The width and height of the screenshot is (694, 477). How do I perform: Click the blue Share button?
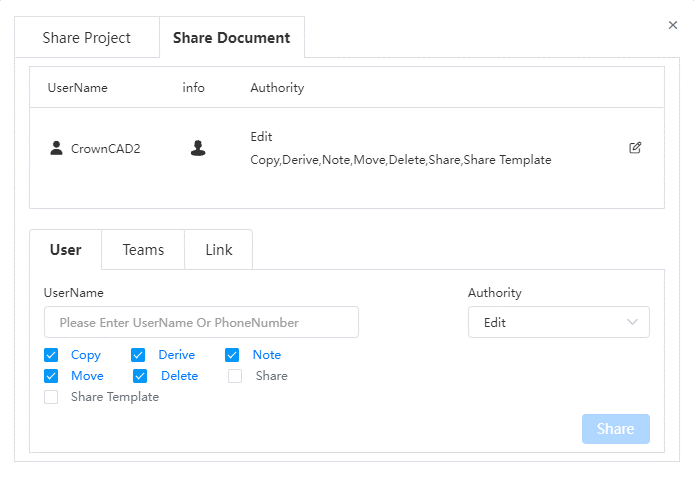point(616,429)
